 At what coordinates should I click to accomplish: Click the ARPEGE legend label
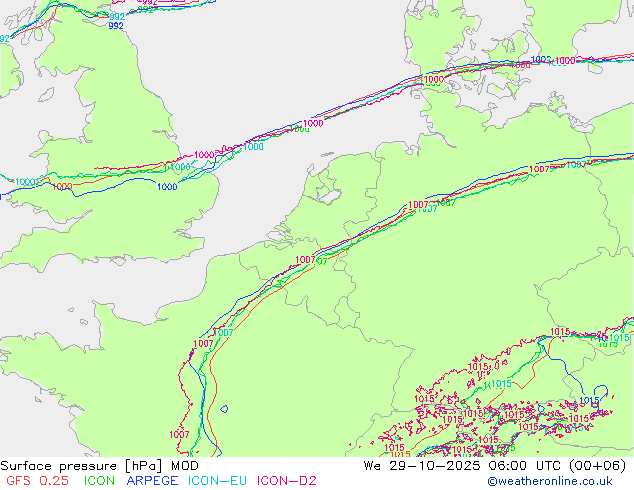pos(152,481)
